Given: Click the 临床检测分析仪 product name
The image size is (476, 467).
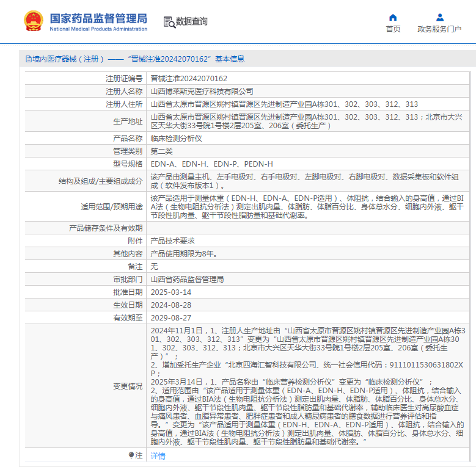Looking at the screenshot, I should [x=176, y=139].
